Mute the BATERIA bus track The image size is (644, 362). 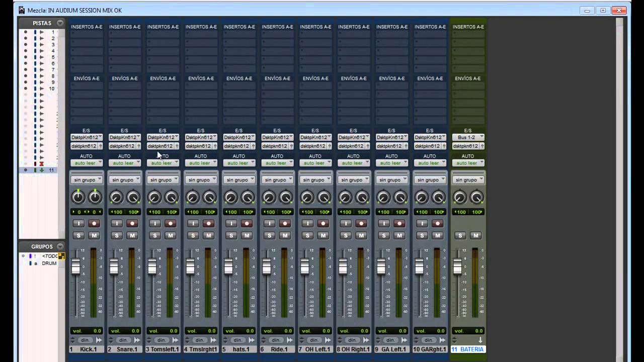(x=475, y=235)
